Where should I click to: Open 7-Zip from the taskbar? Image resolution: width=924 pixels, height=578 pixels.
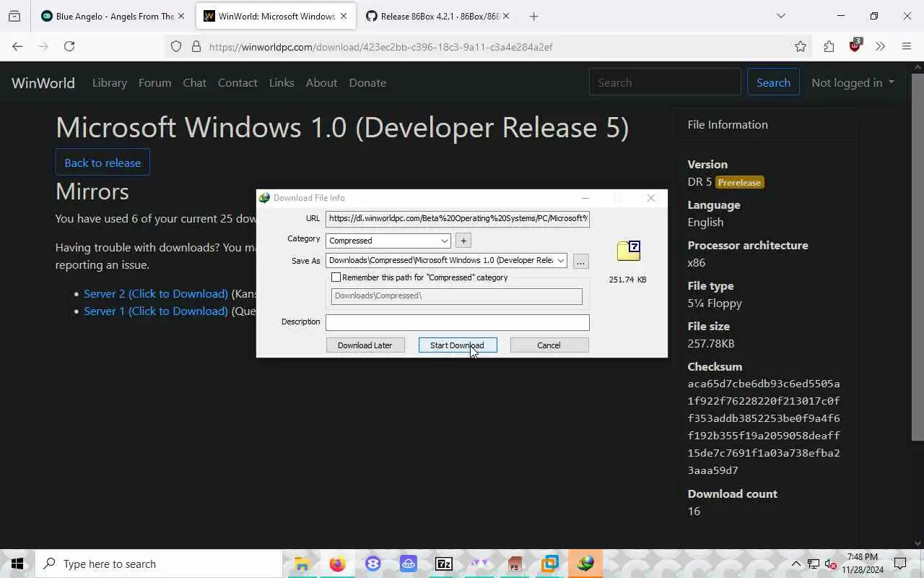pyautogui.click(x=444, y=564)
